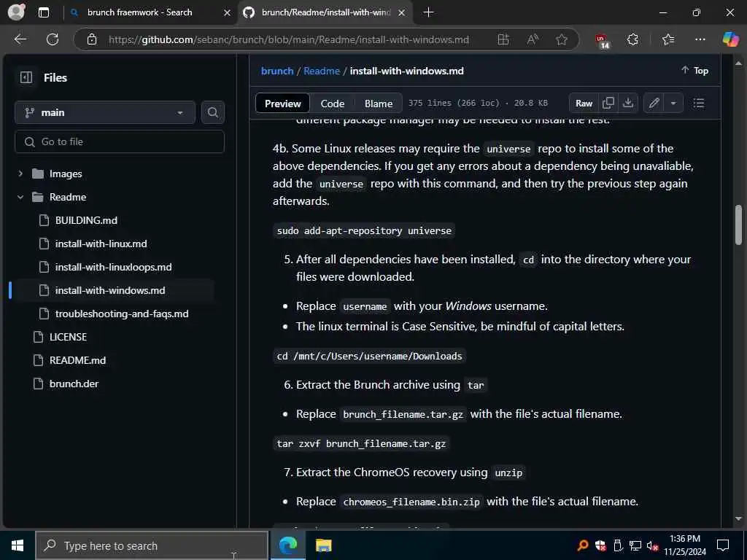Open the tab actions menu icon
The height and width of the screenshot is (560, 747).
pos(44,12)
